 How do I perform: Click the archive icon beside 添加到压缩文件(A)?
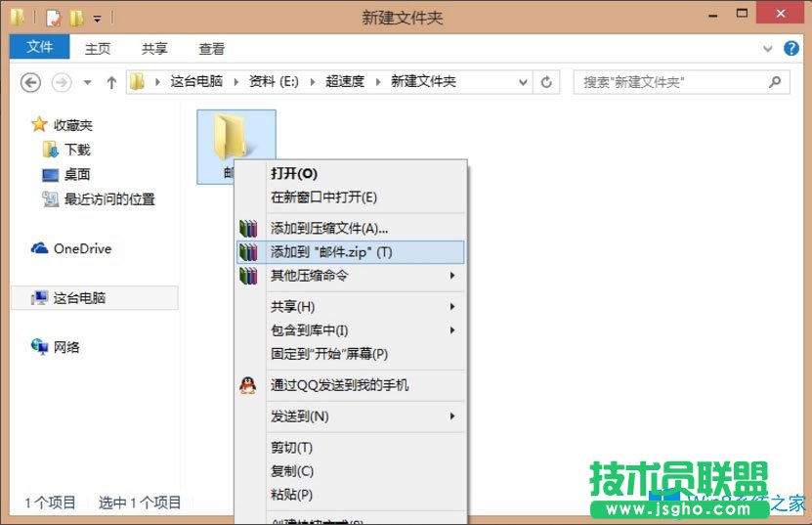point(248,229)
